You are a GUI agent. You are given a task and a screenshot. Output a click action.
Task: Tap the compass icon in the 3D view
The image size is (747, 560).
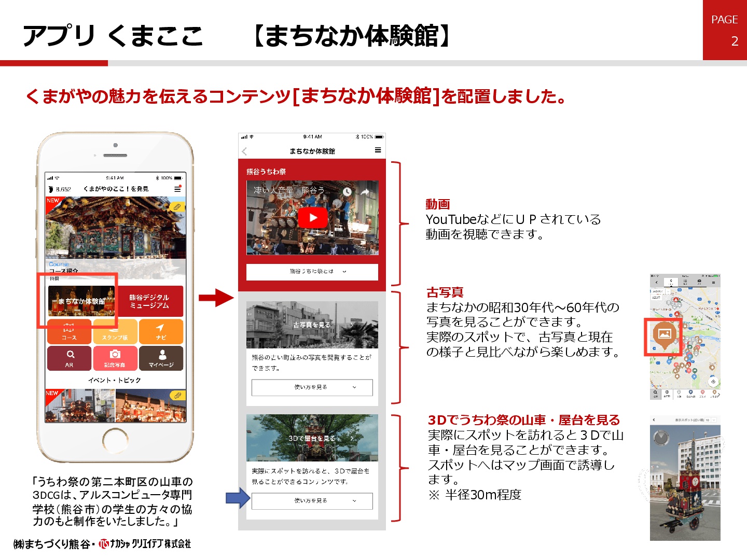(661, 437)
